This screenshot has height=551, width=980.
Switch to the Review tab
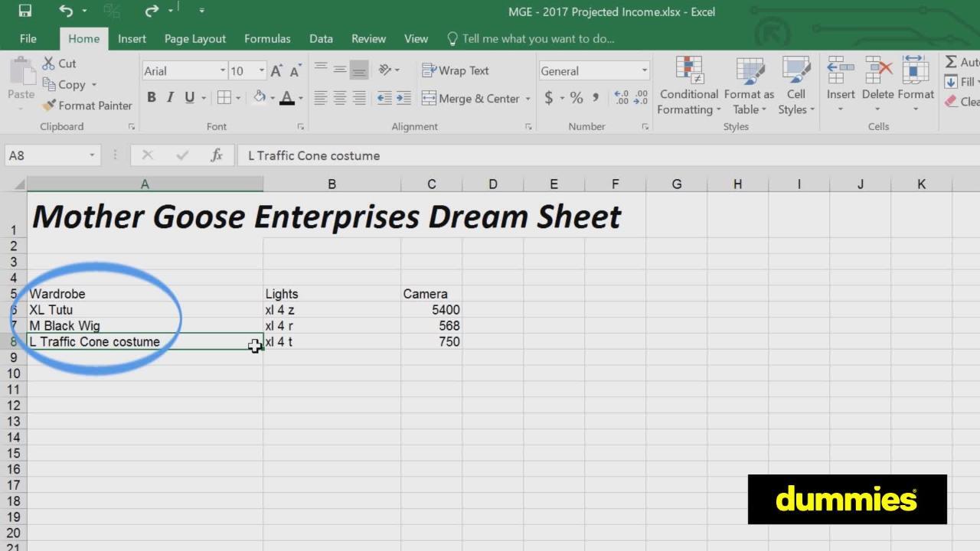click(368, 38)
